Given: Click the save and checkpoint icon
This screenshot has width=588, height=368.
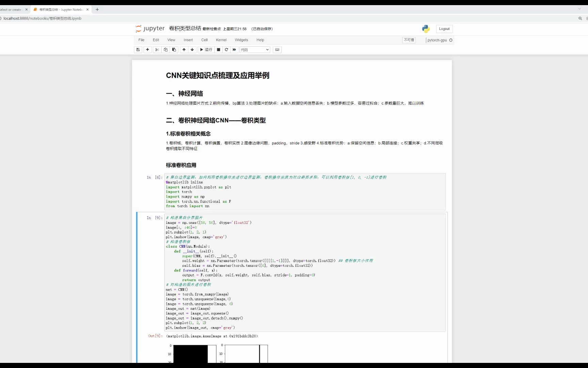Looking at the screenshot, I should pyautogui.click(x=138, y=50).
